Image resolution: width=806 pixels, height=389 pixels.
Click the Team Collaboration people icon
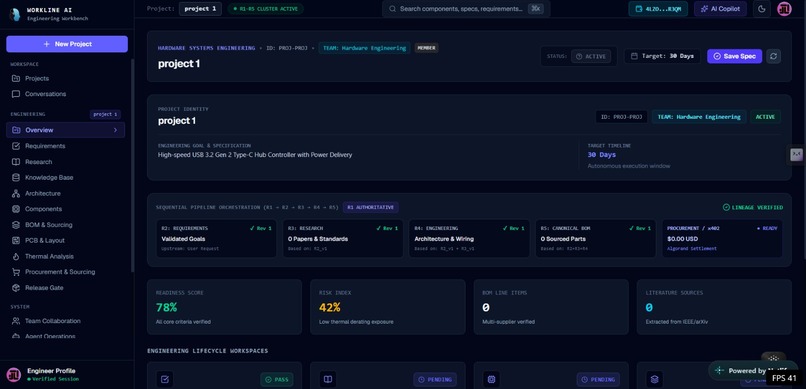[x=16, y=321]
